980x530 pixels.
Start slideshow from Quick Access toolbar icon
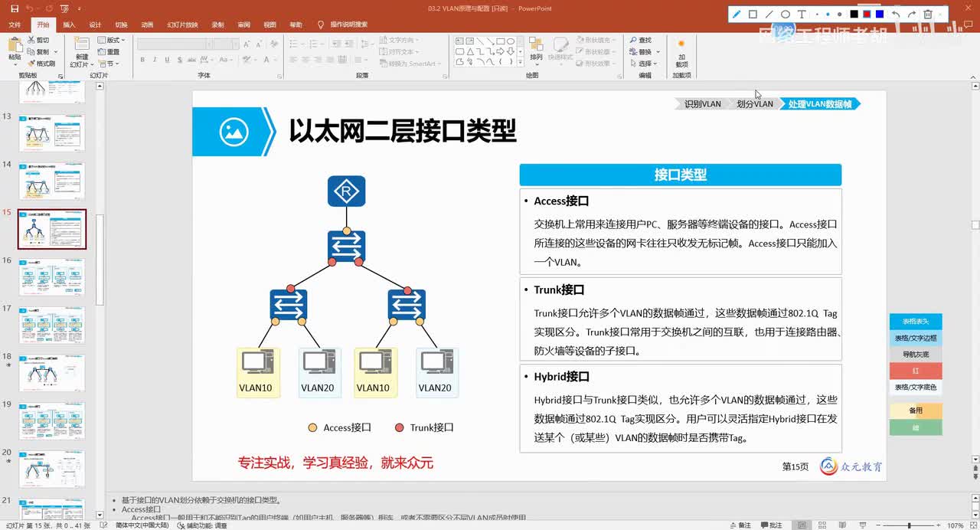click(x=64, y=8)
